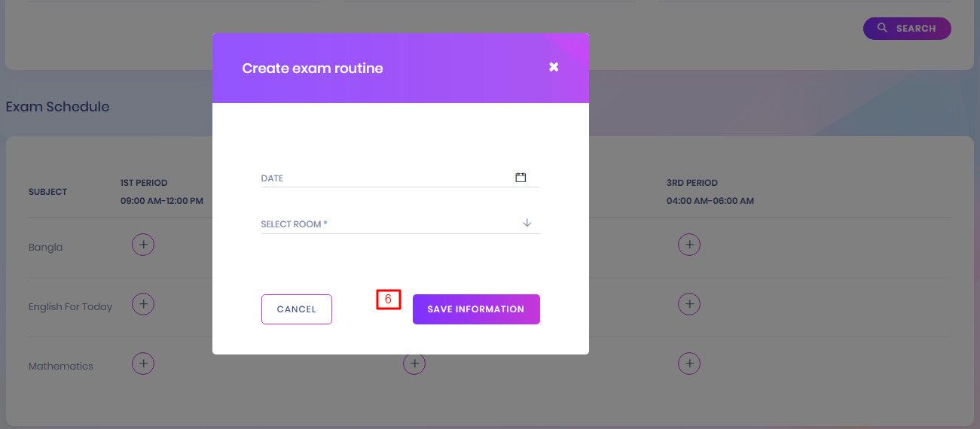Viewport: 980px width, 429px height.
Task: Click Save Information button
Action: tap(476, 309)
